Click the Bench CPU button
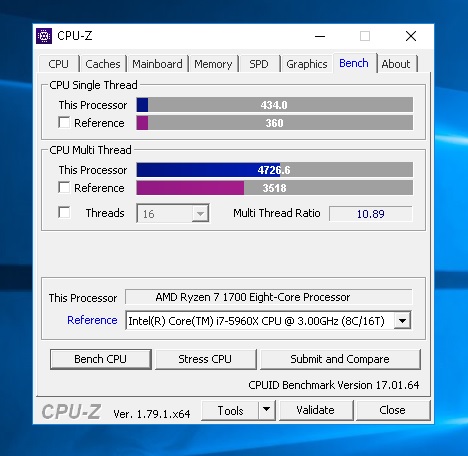The image size is (468, 456). [101, 359]
